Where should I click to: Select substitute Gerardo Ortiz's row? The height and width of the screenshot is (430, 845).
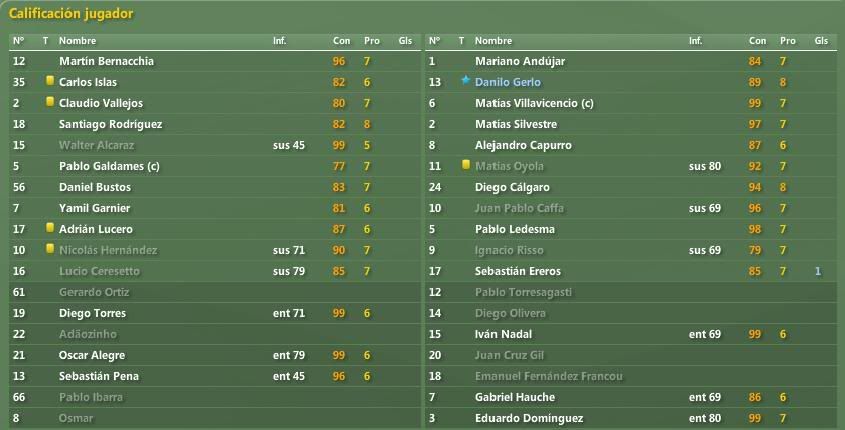(214, 292)
